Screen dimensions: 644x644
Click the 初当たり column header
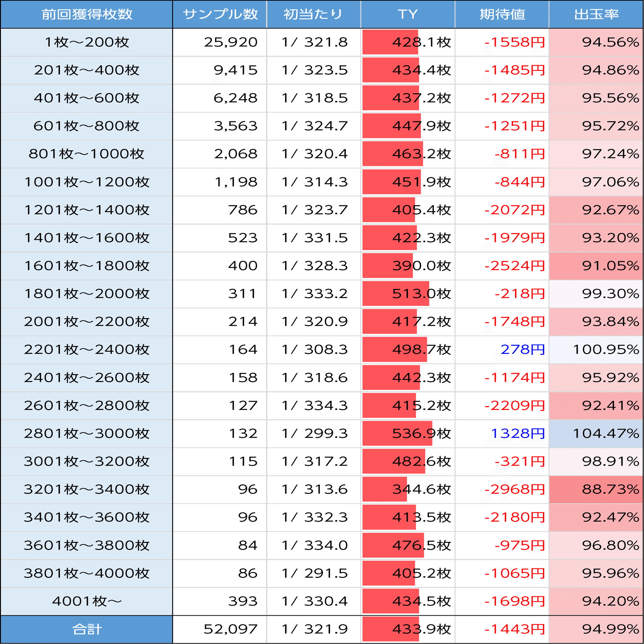[313, 14]
